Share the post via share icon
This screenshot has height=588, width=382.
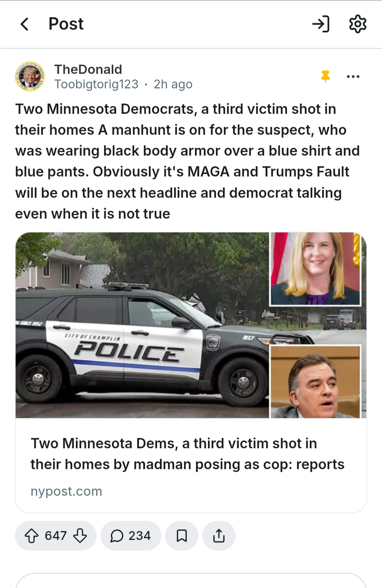coord(219,536)
